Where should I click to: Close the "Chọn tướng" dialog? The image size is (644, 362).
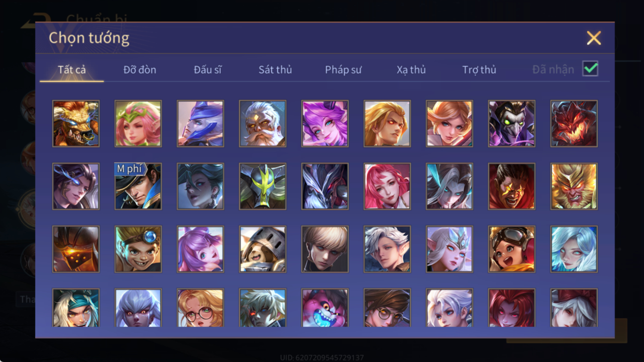click(594, 38)
